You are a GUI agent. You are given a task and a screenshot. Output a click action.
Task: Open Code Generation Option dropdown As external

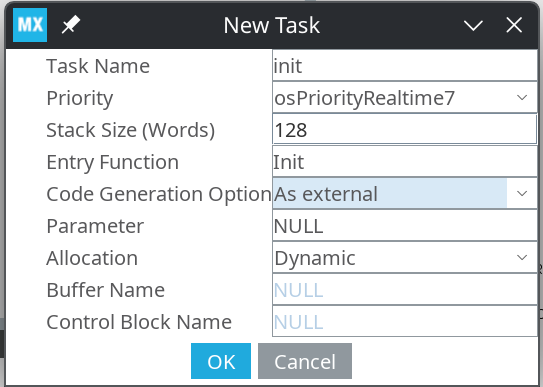pos(405,193)
